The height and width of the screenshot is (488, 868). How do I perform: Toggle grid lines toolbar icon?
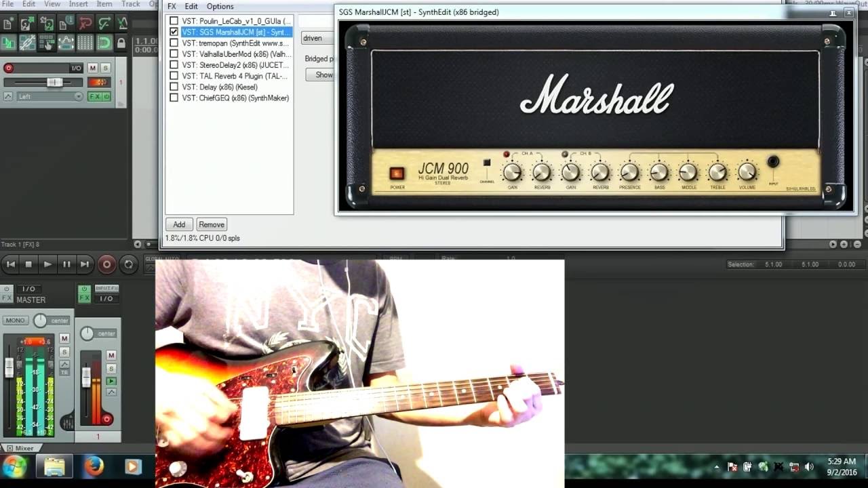coord(85,43)
